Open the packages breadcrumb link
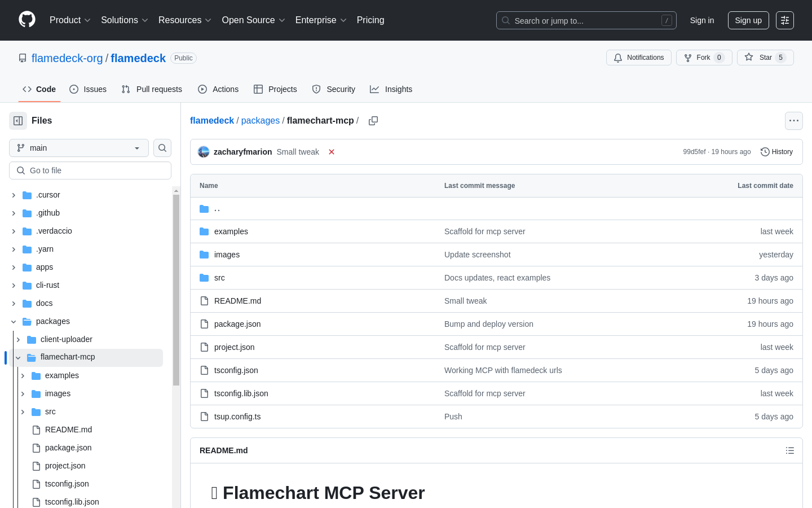This screenshot has width=812, height=508. 261,121
